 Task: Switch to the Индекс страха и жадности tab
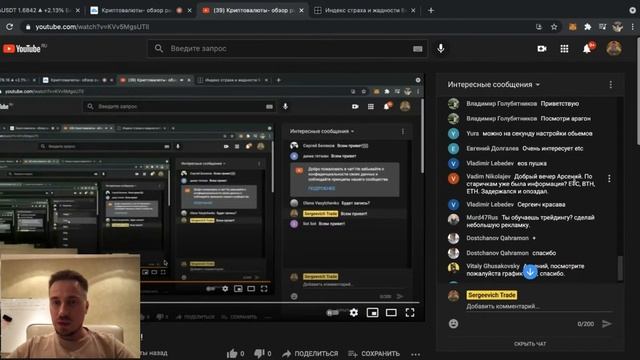click(364, 10)
